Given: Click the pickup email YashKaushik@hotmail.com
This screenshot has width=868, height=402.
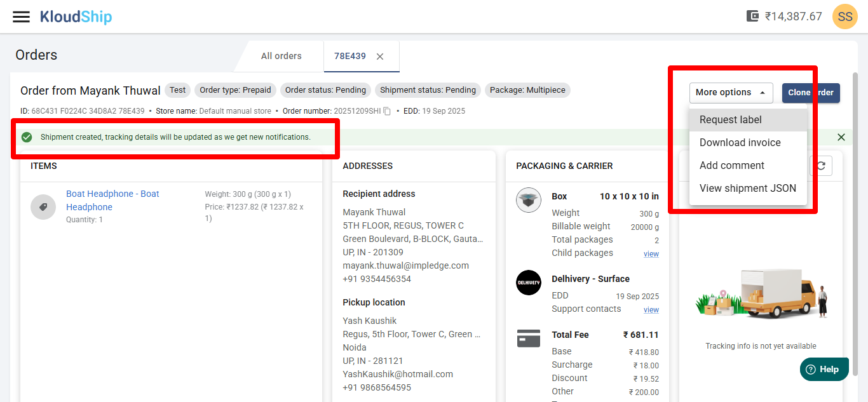Looking at the screenshot, I should [x=398, y=374].
